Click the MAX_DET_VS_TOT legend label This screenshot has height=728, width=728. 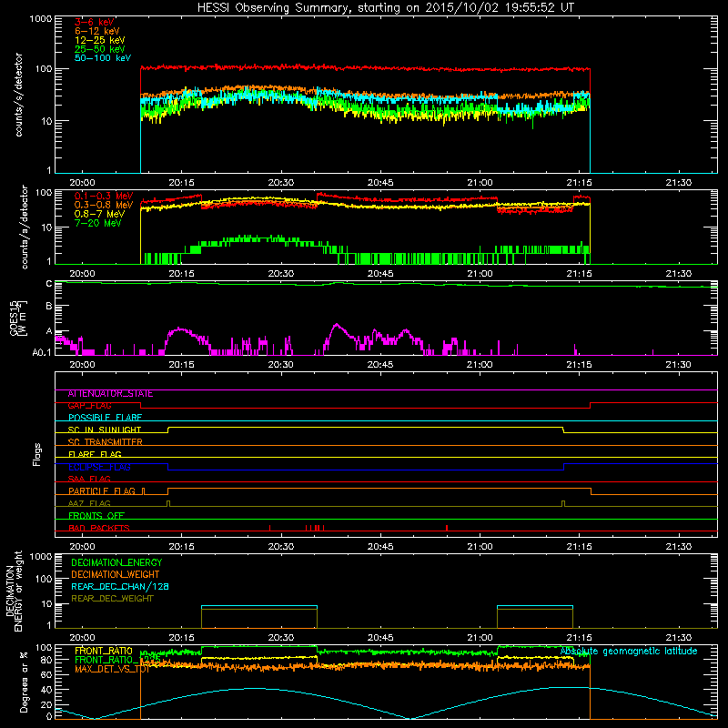[112, 669]
